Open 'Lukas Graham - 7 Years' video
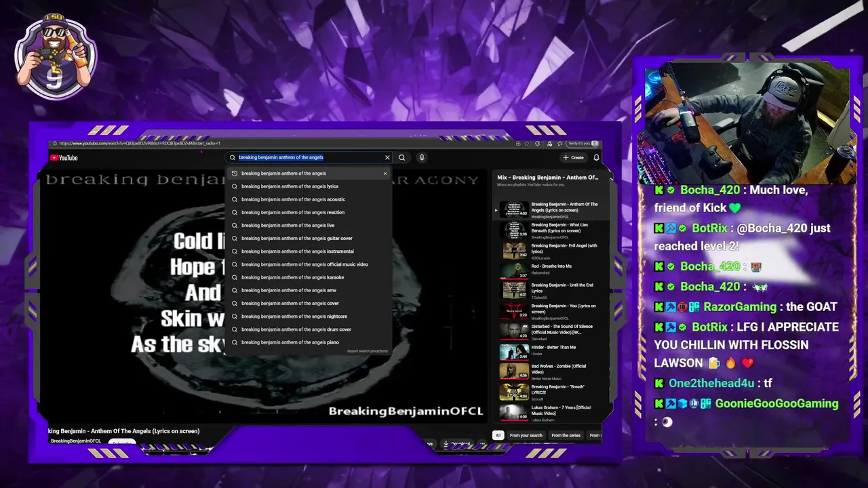868x488 pixels. click(x=561, y=410)
